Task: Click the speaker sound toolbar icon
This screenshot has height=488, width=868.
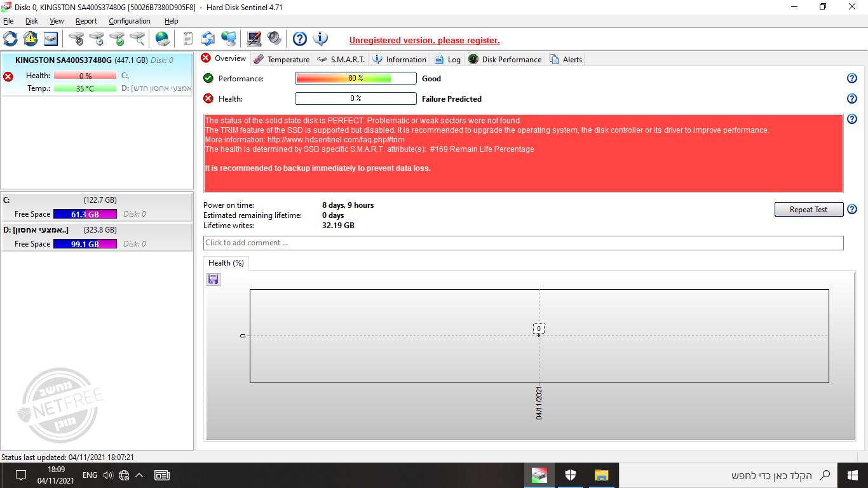Action: tap(274, 39)
